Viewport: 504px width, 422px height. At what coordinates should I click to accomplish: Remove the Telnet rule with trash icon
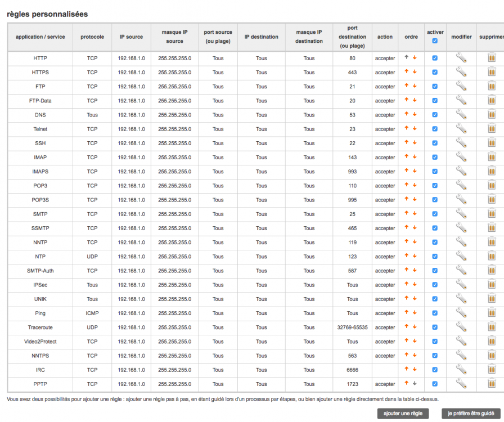point(491,129)
